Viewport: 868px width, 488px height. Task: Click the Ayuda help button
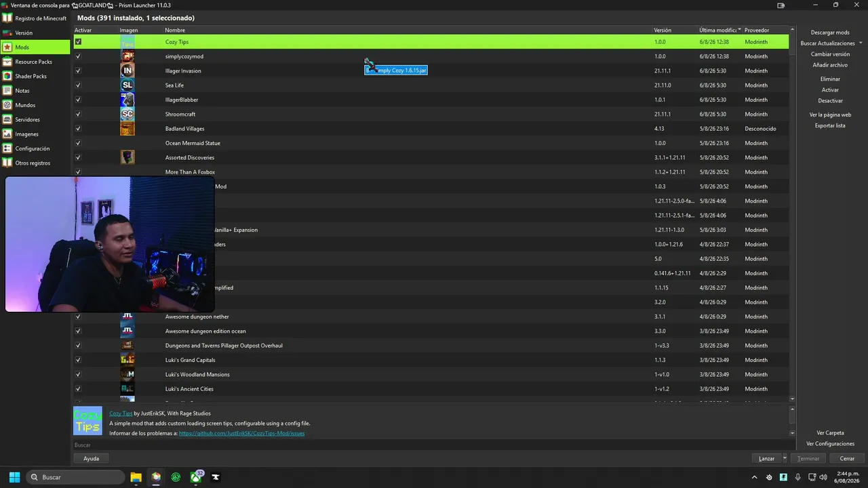point(91,458)
